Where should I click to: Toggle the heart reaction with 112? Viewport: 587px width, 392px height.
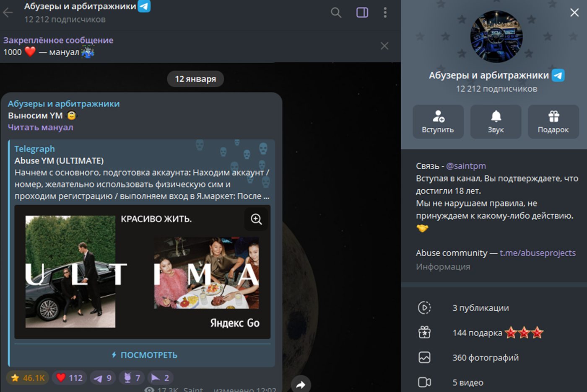(x=70, y=378)
